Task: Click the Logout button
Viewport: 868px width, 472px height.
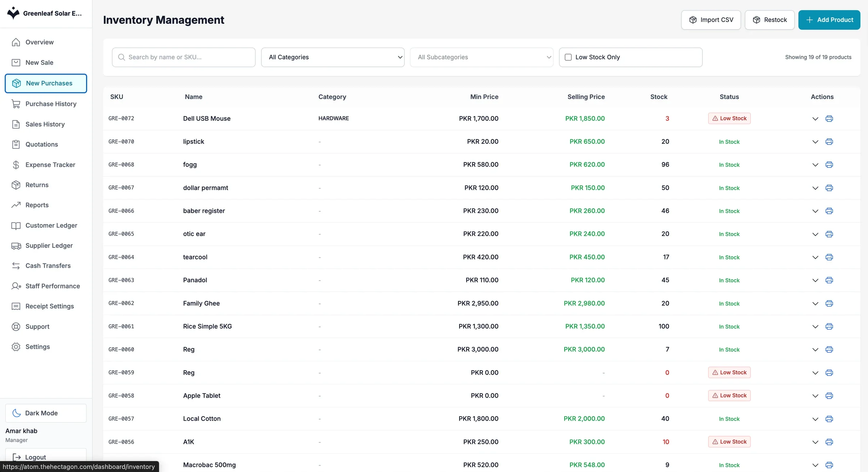Action: point(46,457)
